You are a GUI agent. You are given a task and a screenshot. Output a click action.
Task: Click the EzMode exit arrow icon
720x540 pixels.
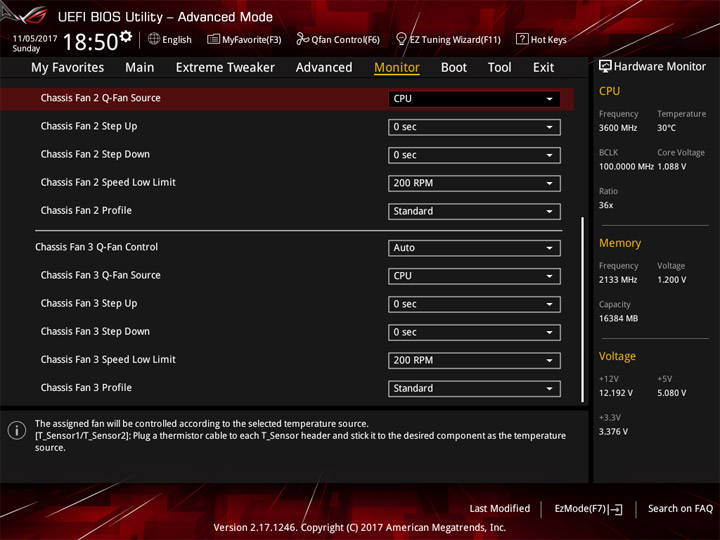point(616,509)
